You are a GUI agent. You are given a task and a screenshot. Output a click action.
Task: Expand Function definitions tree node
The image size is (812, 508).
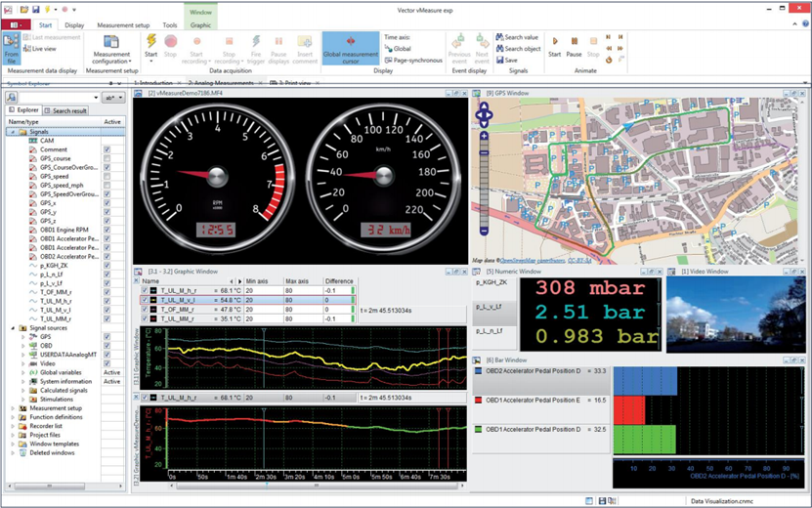click(13, 417)
